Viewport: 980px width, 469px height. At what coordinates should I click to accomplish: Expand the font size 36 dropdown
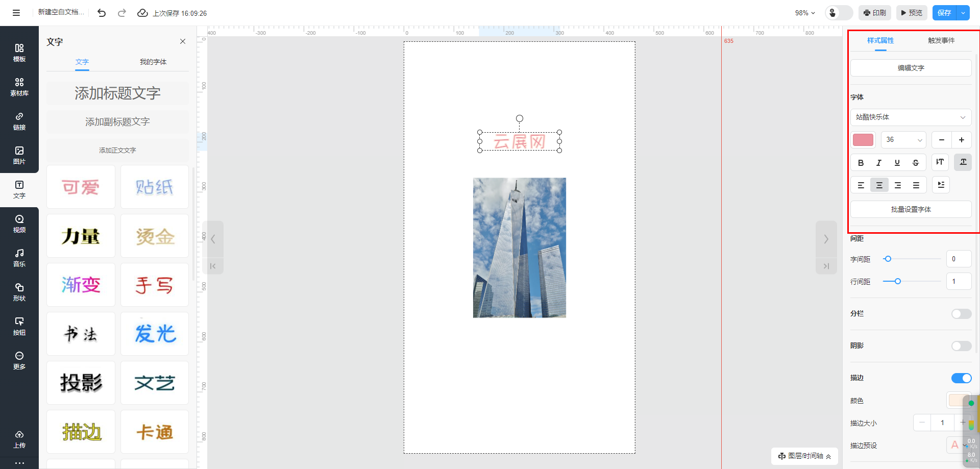903,140
